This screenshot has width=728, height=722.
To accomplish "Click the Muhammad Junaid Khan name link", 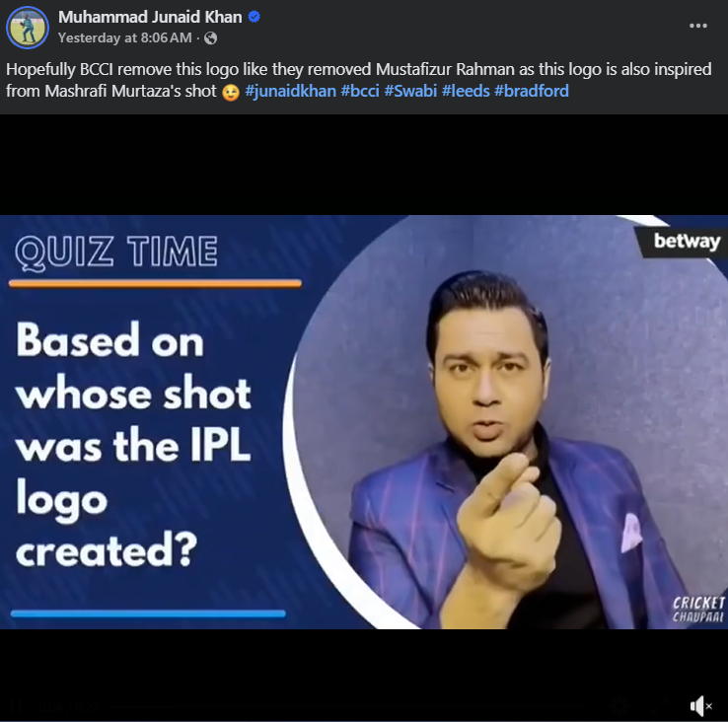I will (x=150, y=17).
